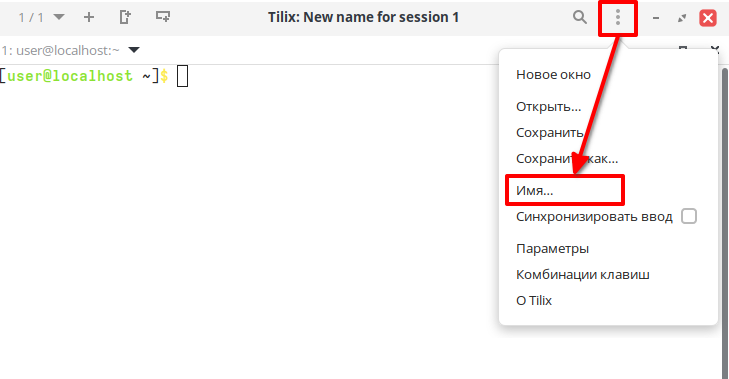Restore the Tilix window size
The height and width of the screenshot is (379, 729).
(x=682, y=18)
